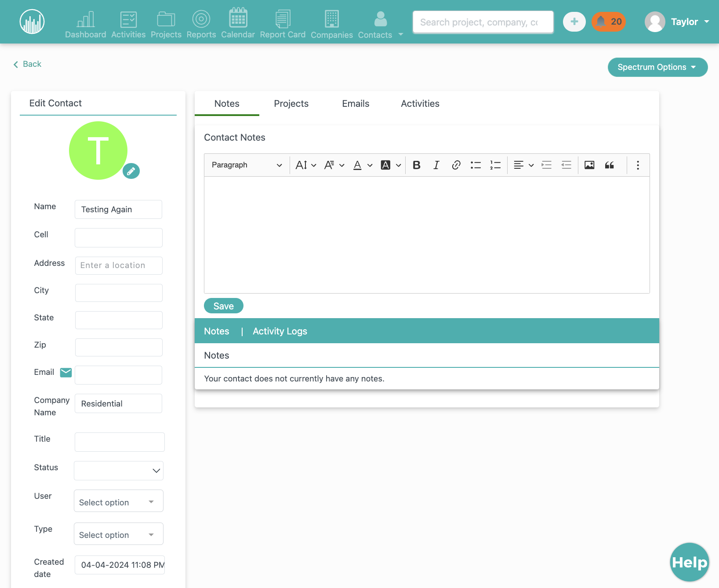Switch to the Projects tab
The width and height of the screenshot is (719, 588).
tap(291, 104)
